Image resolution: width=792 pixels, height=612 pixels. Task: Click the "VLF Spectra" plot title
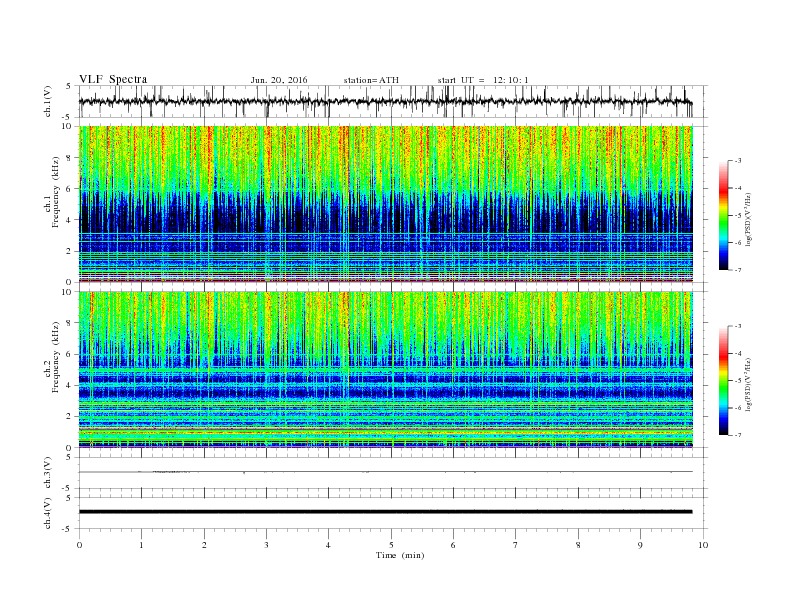(113, 79)
